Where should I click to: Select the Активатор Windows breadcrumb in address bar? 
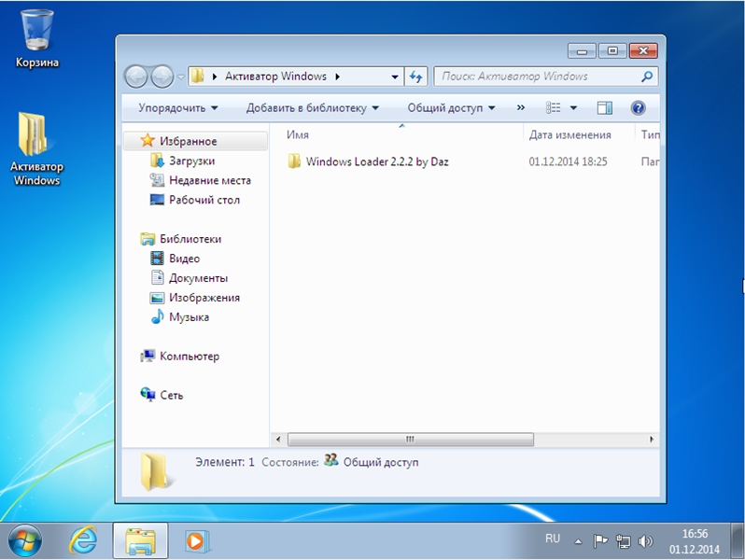[275, 77]
